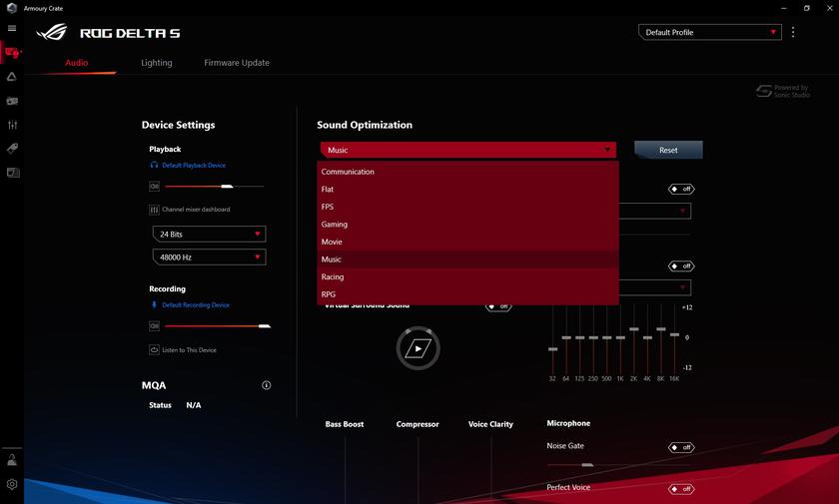Click the playback volume slider

click(x=214, y=187)
